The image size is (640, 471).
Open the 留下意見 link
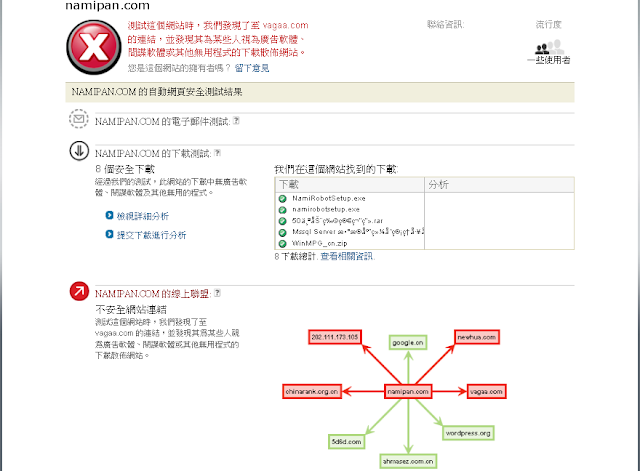pyautogui.click(x=252, y=68)
